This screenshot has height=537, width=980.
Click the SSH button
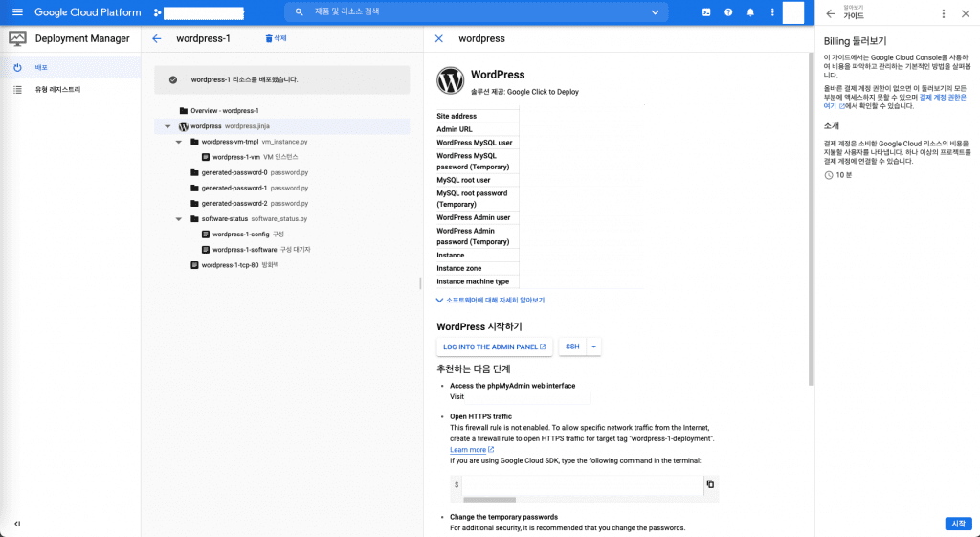pyautogui.click(x=572, y=347)
